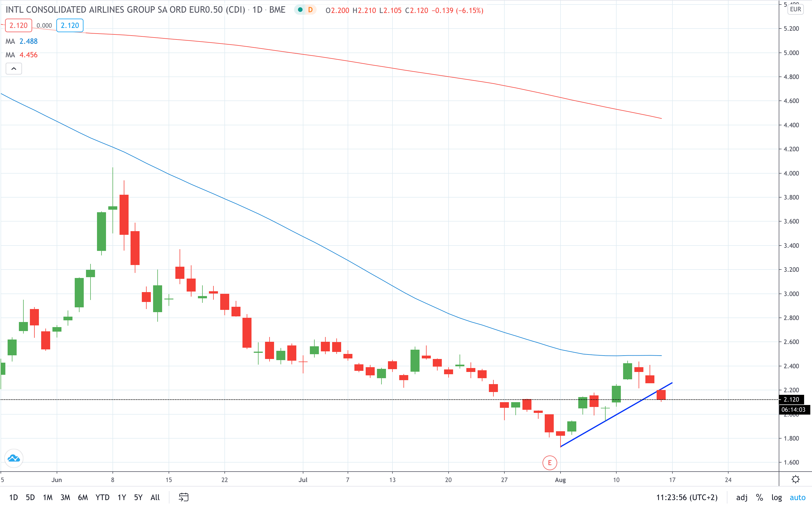
Task: Select the YTD time range
Action: (x=102, y=498)
